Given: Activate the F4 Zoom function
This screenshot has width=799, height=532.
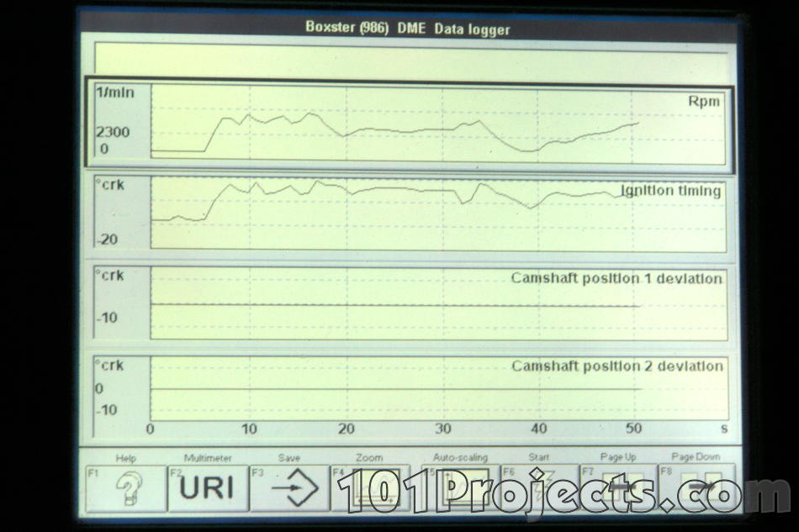Looking at the screenshot, I should 370,488.
